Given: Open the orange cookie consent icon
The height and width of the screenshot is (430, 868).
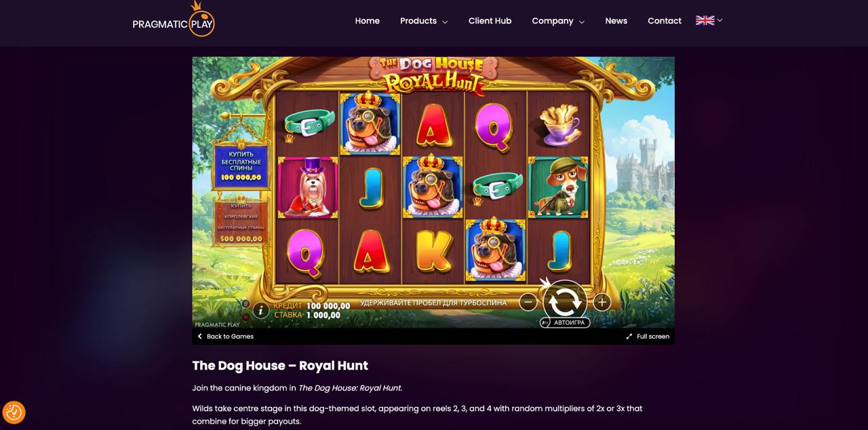Looking at the screenshot, I should click(14, 412).
